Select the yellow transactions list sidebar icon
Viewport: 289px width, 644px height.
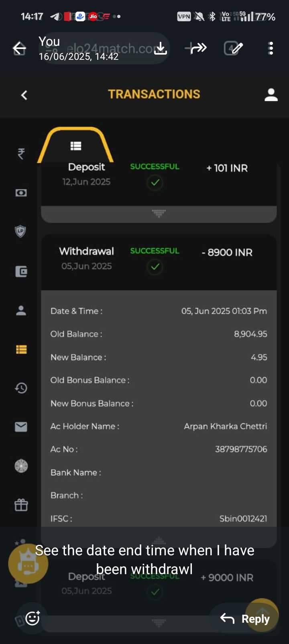coord(21,349)
